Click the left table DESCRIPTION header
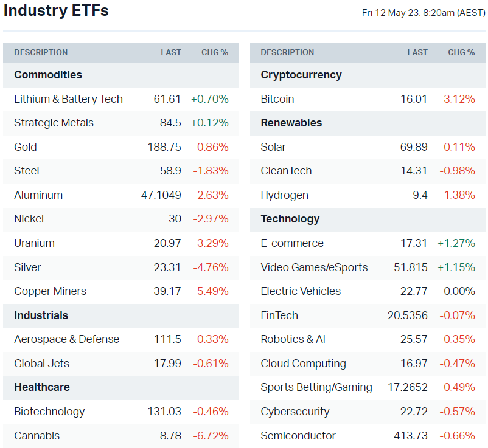The image size is (488, 448). point(41,53)
